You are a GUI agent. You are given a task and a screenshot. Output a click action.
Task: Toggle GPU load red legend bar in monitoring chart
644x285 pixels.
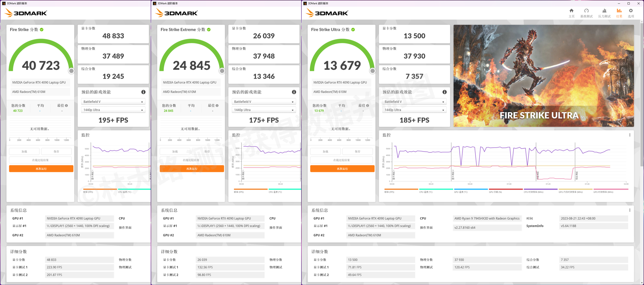click(505, 189)
